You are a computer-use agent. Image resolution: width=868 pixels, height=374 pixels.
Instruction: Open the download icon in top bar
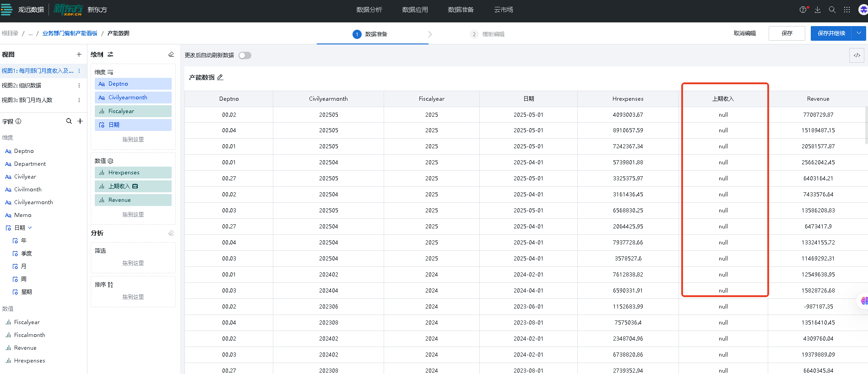click(x=818, y=10)
